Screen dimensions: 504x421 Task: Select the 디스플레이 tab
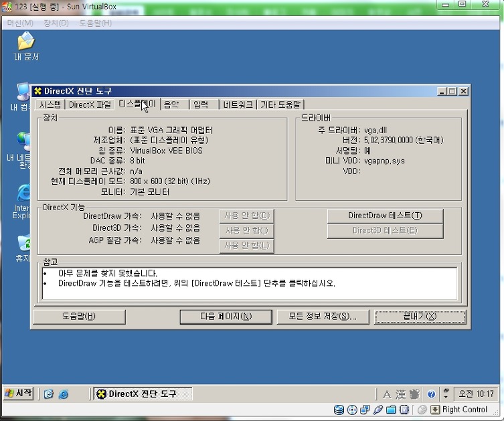tap(137, 104)
